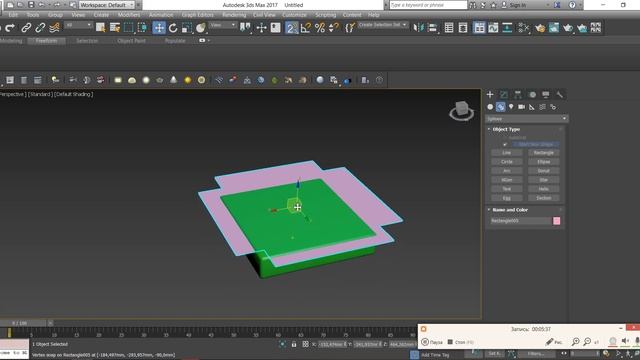Open Select by Name list icon
The width and height of the screenshot is (640, 360).
pyautogui.click(x=115, y=28)
